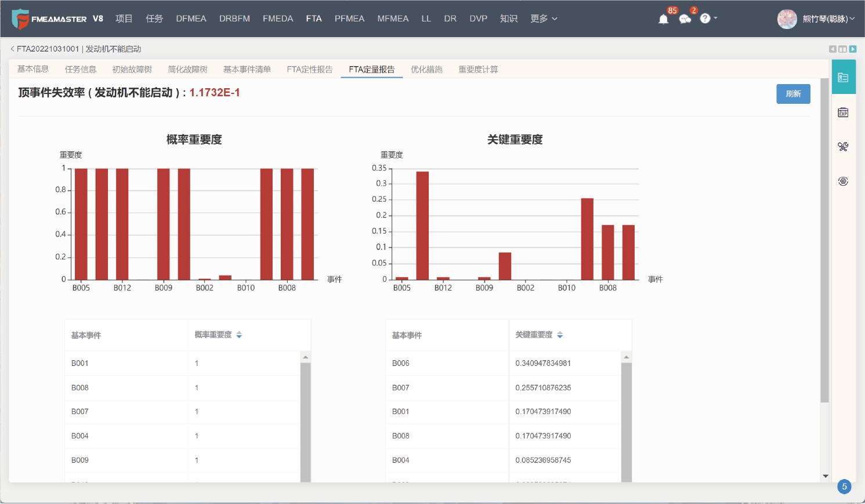Click the EXP export icon in sidebar
Viewport: 865px width, 504px height.
(x=843, y=113)
